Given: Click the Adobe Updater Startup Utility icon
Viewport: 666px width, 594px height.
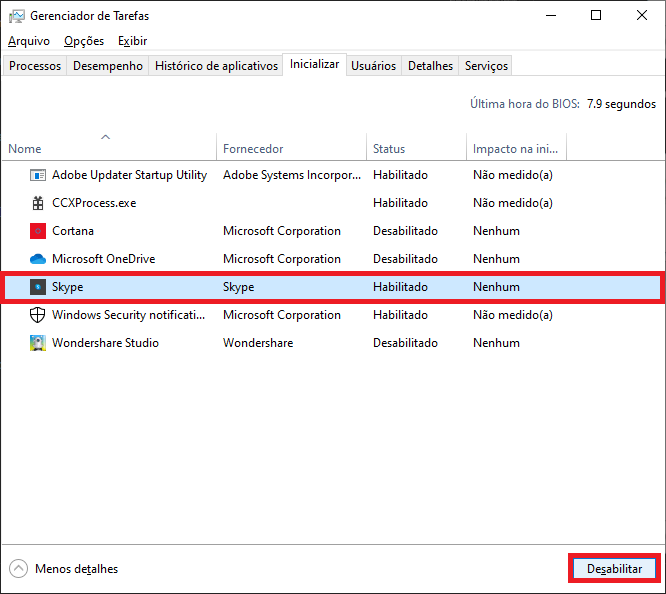Looking at the screenshot, I should coord(38,175).
